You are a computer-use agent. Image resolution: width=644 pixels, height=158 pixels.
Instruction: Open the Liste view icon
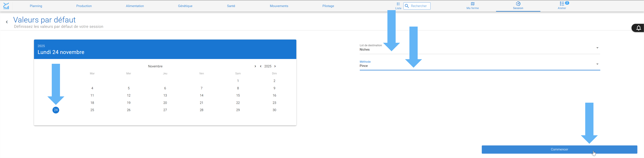(398, 6)
